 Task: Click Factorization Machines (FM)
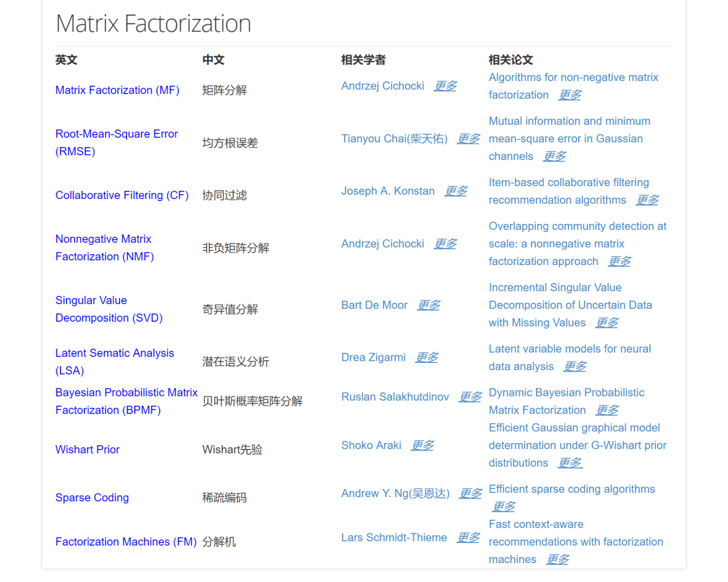coord(125,542)
